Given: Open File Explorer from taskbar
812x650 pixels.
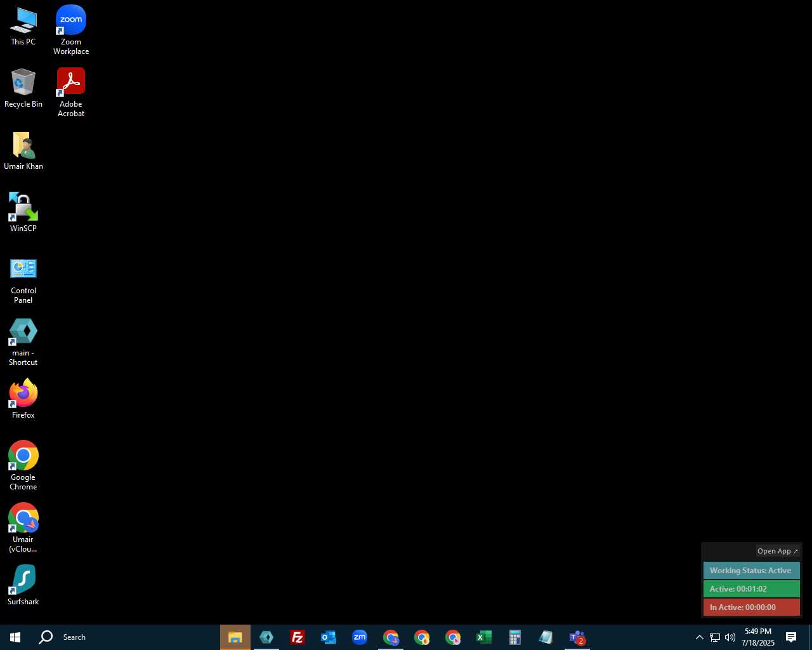Looking at the screenshot, I should tap(235, 637).
